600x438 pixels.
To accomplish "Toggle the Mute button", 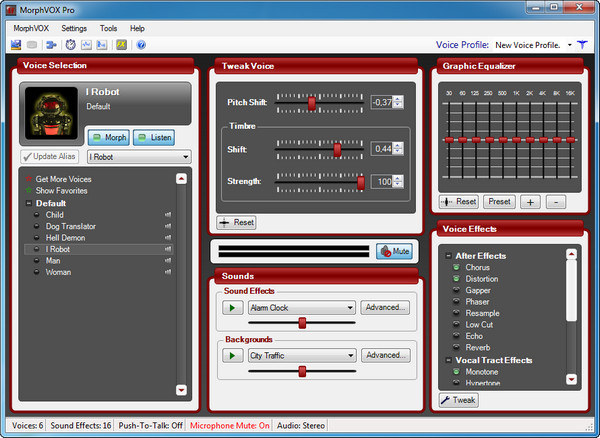I will click(393, 251).
